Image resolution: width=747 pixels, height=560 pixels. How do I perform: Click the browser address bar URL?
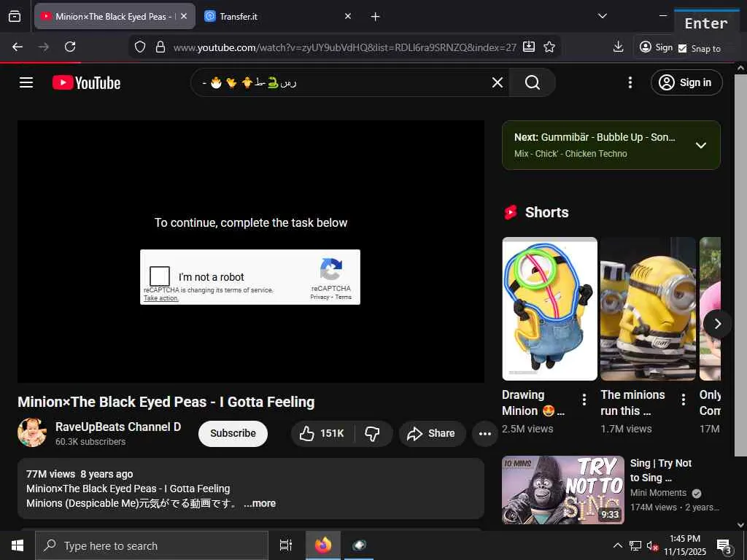point(344,47)
